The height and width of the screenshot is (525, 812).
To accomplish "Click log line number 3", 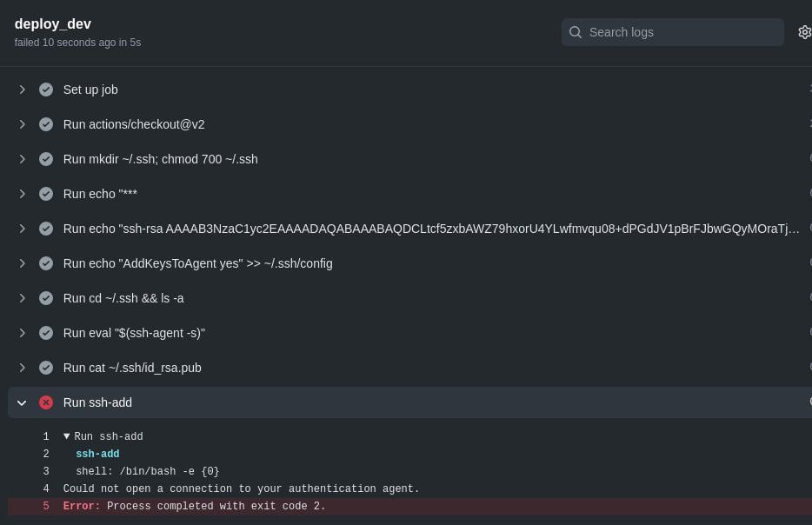I will pyautogui.click(x=46, y=471).
